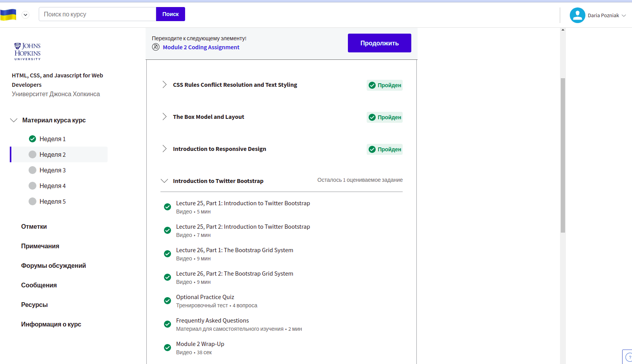Click completed checkmark for Lecture 26, Part 1
This screenshot has width=632, height=364.
pyautogui.click(x=167, y=254)
